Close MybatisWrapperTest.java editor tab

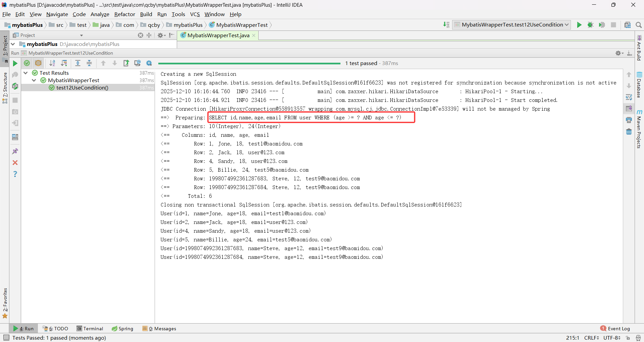click(x=254, y=36)
